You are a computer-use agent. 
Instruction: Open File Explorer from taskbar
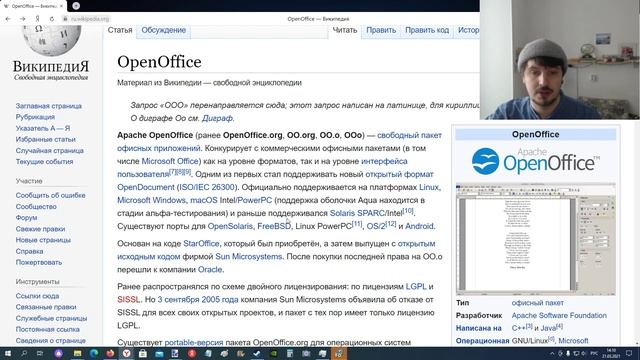(78, 353)
